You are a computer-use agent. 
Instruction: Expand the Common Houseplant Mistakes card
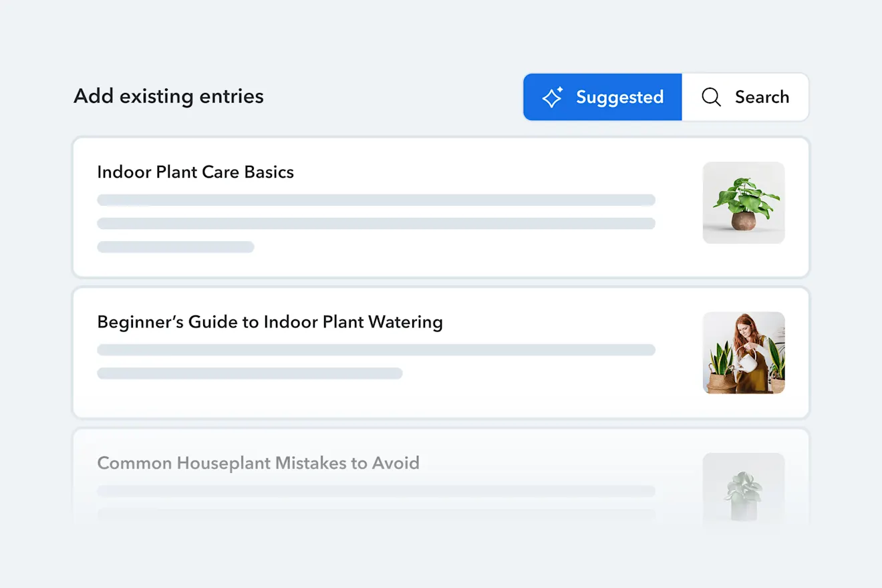pos(259,462)
